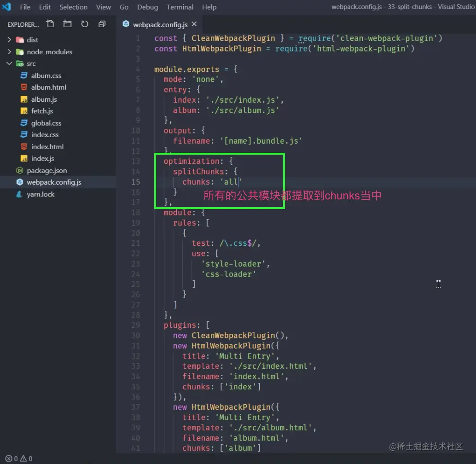Image resolution: width=476 pixels, height=464 pixels.
Task: Click line number 15 in the gutter
Action: 136,182
